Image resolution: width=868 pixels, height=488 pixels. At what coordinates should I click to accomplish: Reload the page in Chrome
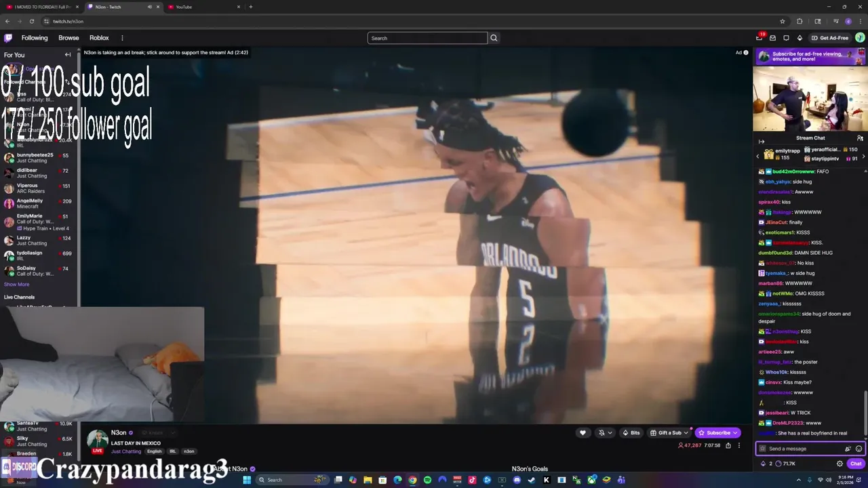click(31, 21)
